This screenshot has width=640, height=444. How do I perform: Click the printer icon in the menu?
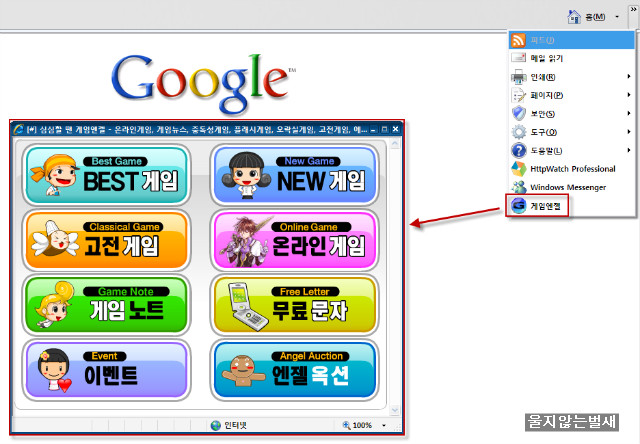coord(518,76)
